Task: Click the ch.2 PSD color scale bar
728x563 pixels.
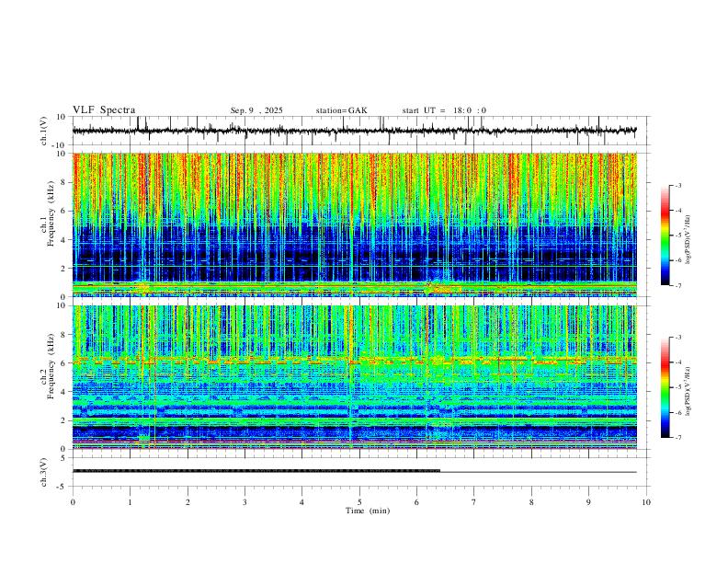Action: click(x=665, y=387)
